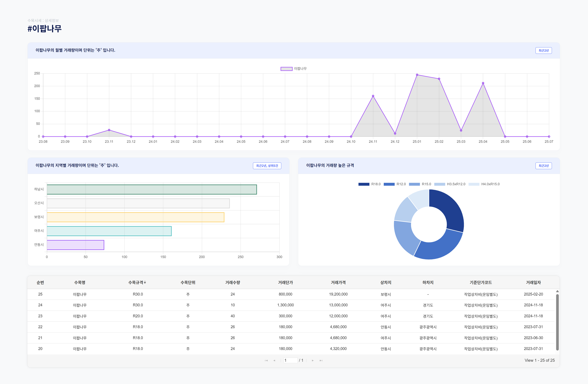
Task: Go to the first table page
Action: [x=266, y=361]
